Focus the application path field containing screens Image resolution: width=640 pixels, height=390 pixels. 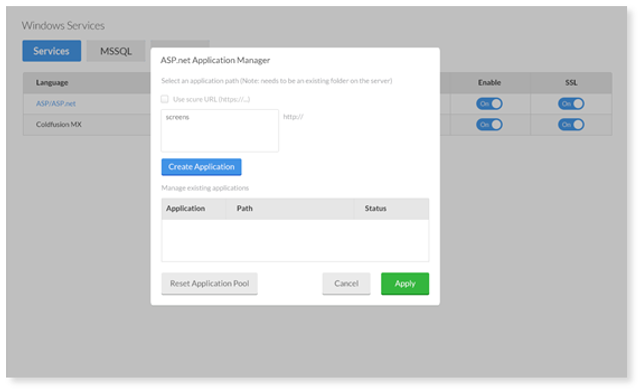[220, 131]
